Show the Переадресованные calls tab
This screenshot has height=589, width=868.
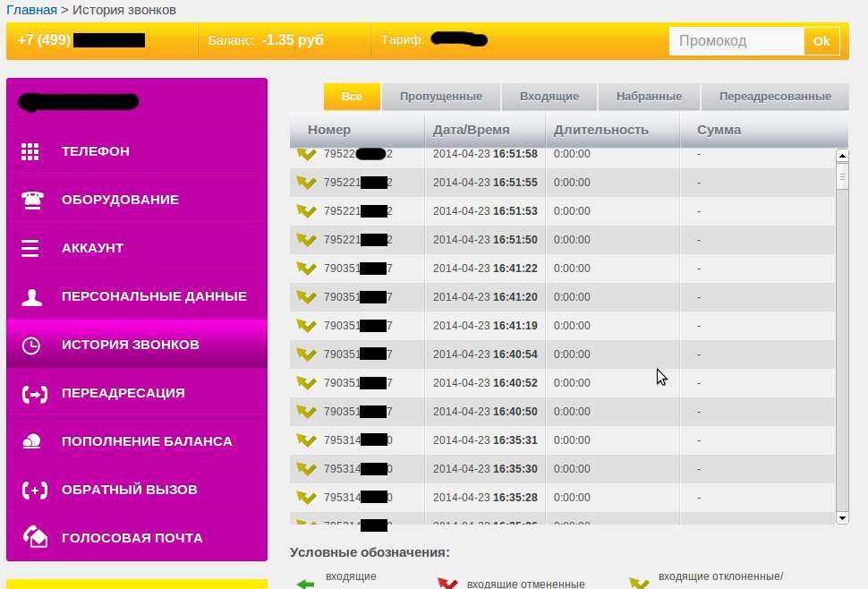pyautogui.click(x=774, y=97)
